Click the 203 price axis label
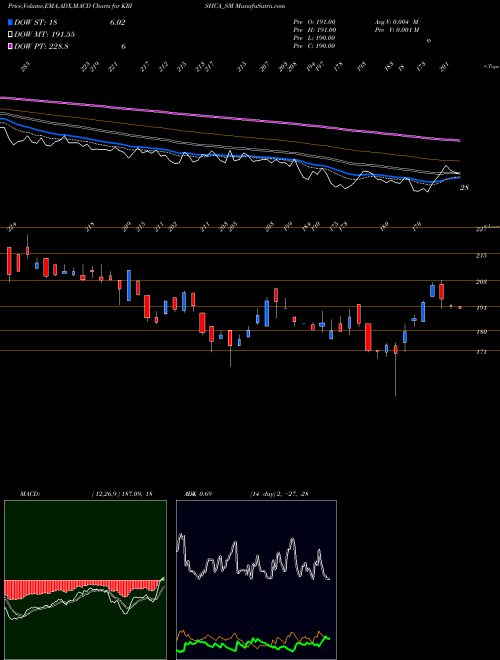The image size is (500, 660). pos(481,282)
